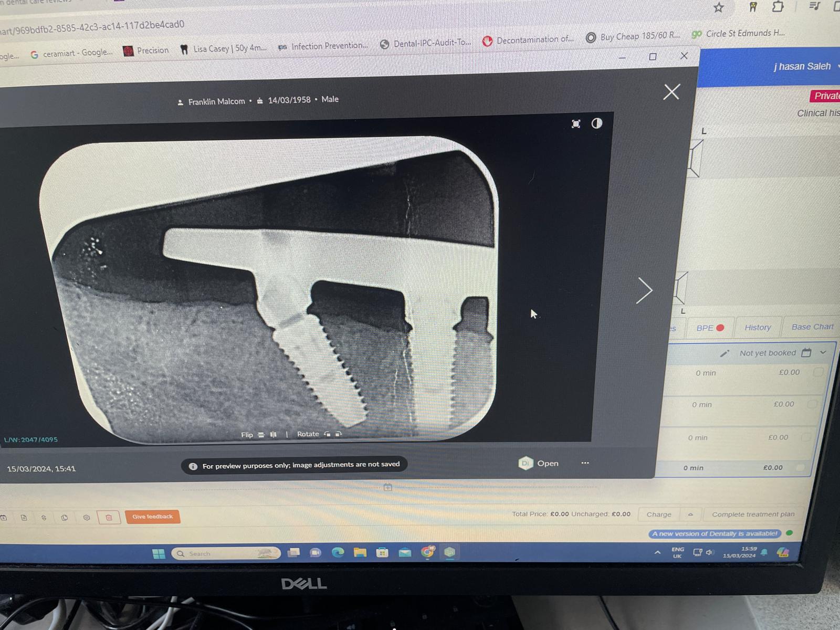Viewport: 840px width, 630px height.
Task: Flip the x-ray image vertically
Action: [x=261, y=435]
